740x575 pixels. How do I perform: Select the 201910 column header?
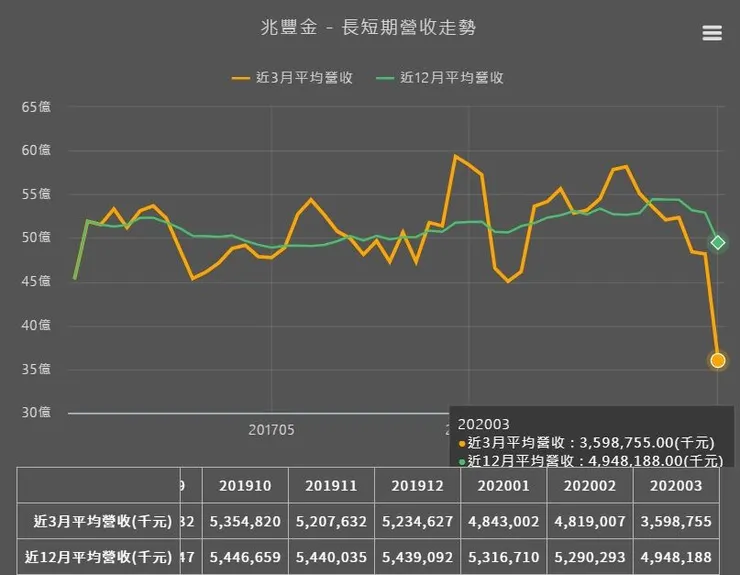pyautogui.click(x=245, y=485)
